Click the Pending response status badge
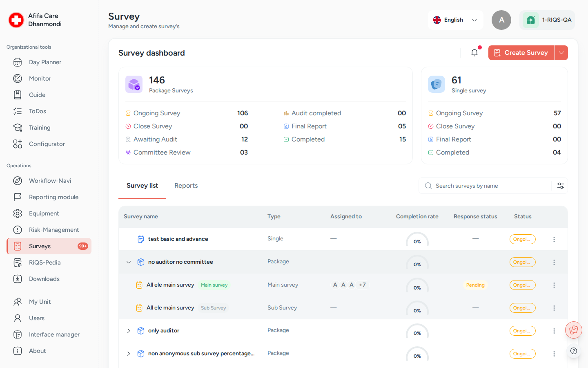This screenshot has height=368, width=588. click(475, 285)
